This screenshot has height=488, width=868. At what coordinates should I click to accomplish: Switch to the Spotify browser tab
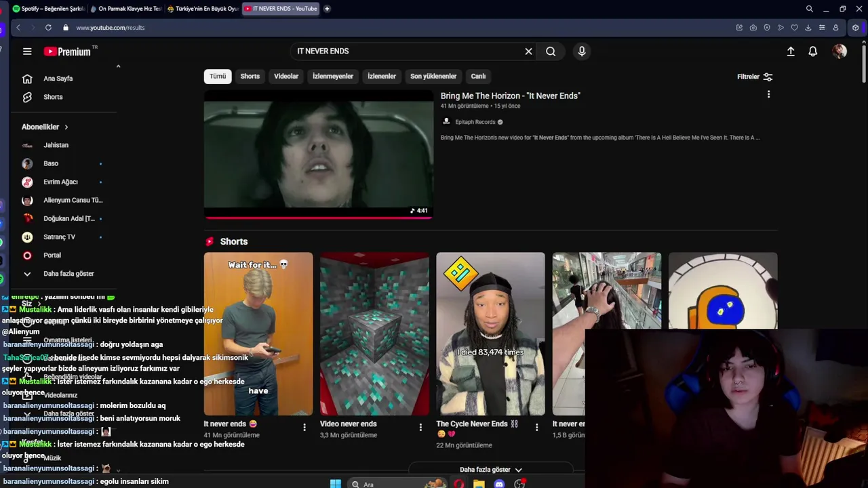[x=49, y=9]
